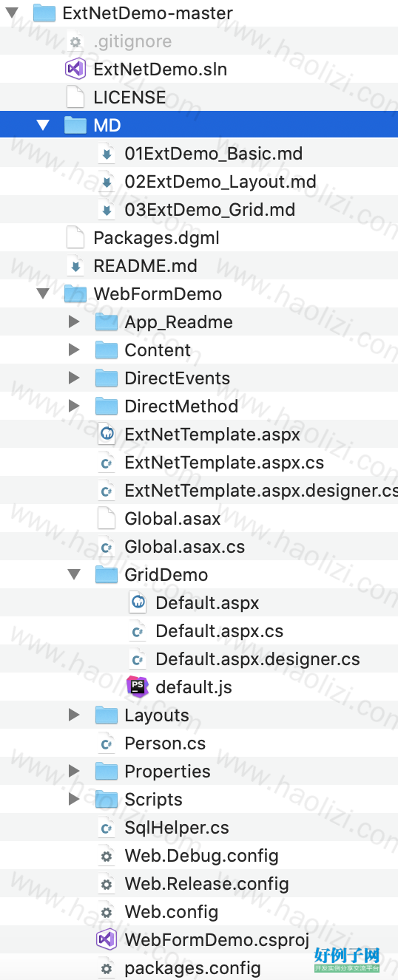The image size is (398, 980).
Task: Click the gear icon of Web.Debug.config
Action: (x=107, y=856)
